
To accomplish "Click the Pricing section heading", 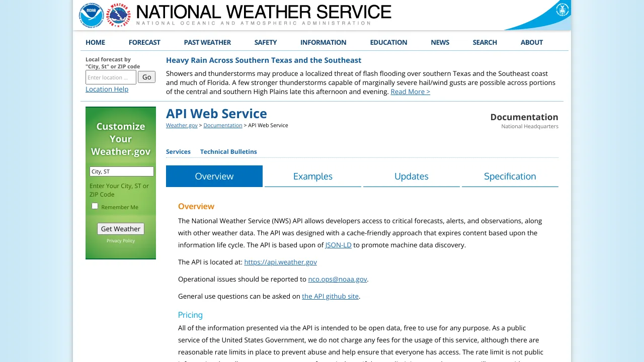I will tap(190, 315).
